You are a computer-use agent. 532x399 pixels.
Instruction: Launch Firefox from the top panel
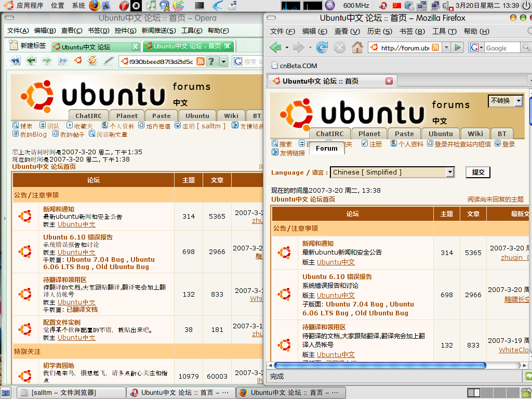[x=95, y=5]
